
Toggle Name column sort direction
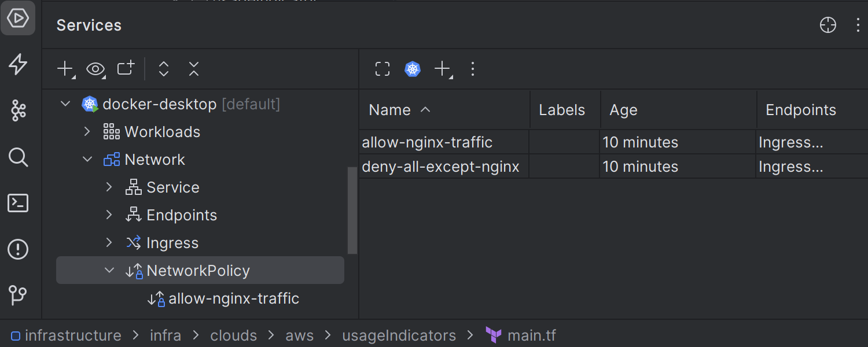(399, 110)
